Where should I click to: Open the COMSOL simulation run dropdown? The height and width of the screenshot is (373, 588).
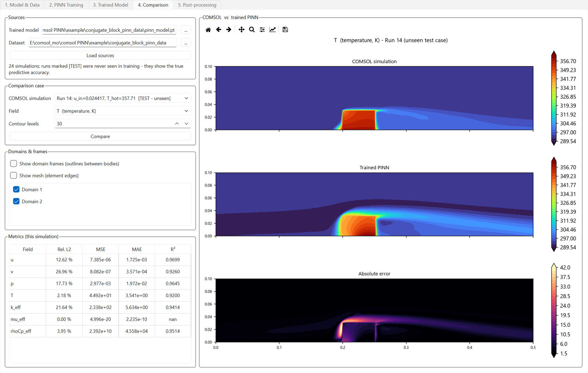coord(122,98)
